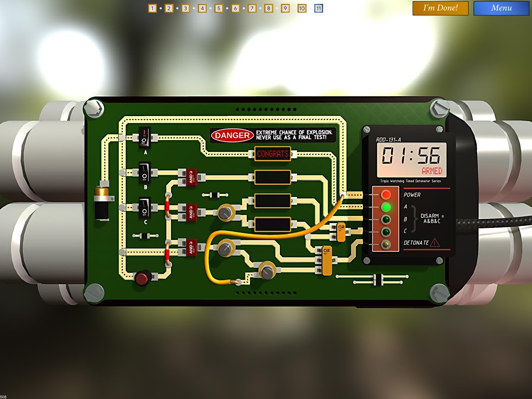Click the battery on the circuit board
The width and height of the screenshot is (532, 399).
[101, 203]
